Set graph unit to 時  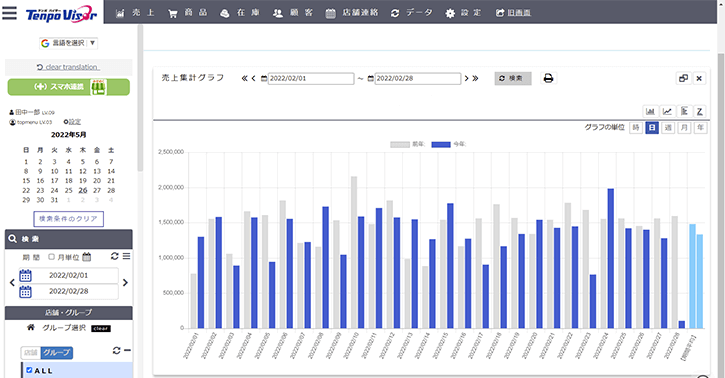pyautogui.click(x=636, y=128)
